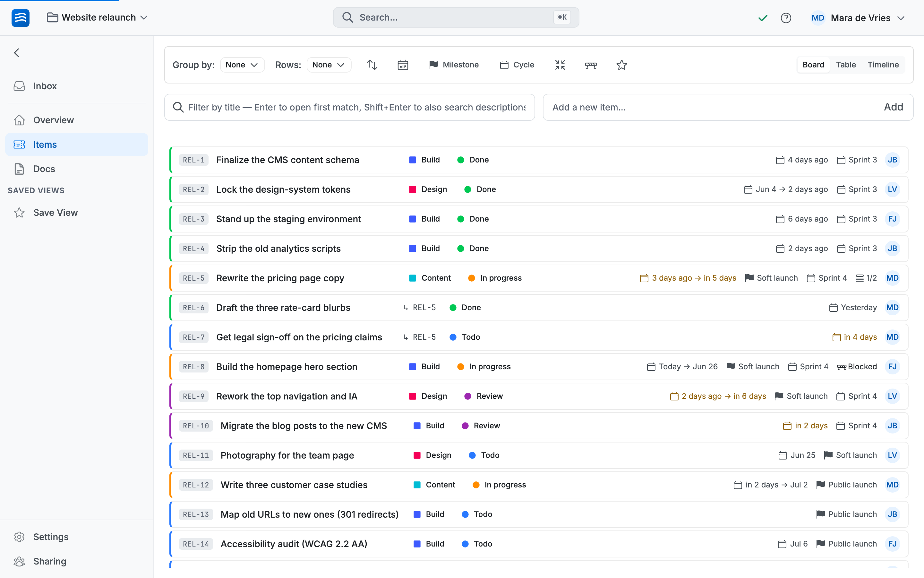Click 'Yesterday' date on REL-6
Screen dimensions: 924x578
853,308
